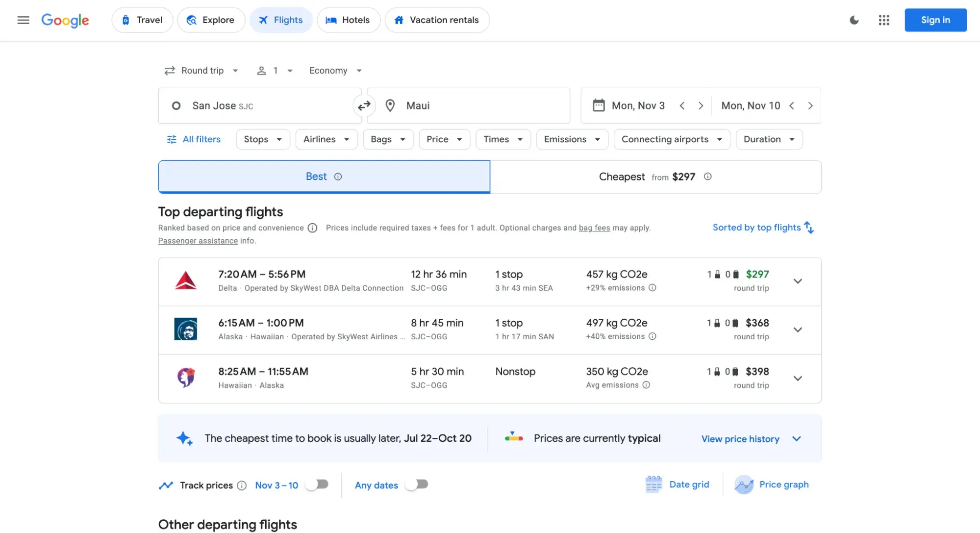Click the sparkle insights icon
This screenshot has width=980, height=533.
click(x=184, y=438)
